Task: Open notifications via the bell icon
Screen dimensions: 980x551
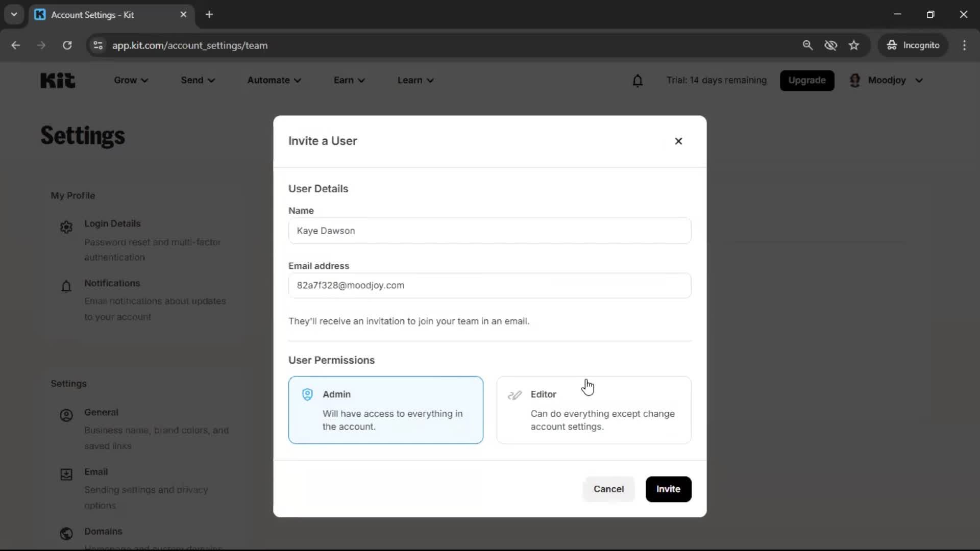Action: click(x=638, y=80)
